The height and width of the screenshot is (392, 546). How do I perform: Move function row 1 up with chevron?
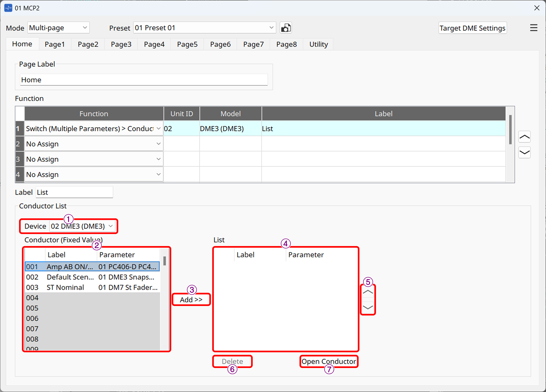[524, 136]
